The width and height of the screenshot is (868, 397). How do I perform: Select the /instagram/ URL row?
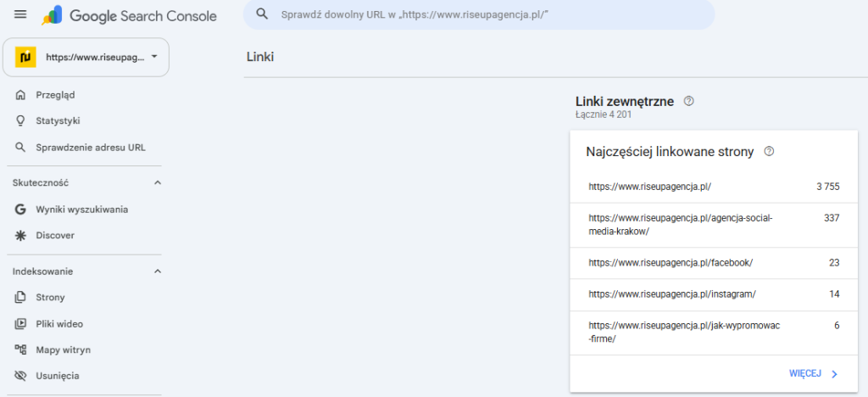point(714,294)
